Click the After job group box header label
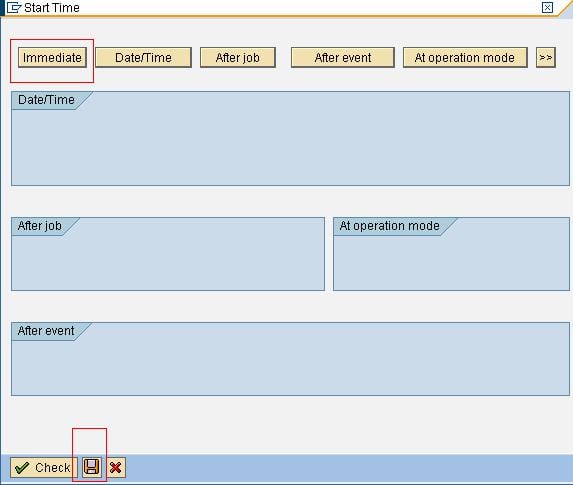This screenshot has width=573, height=485. (x=39, y=226)
